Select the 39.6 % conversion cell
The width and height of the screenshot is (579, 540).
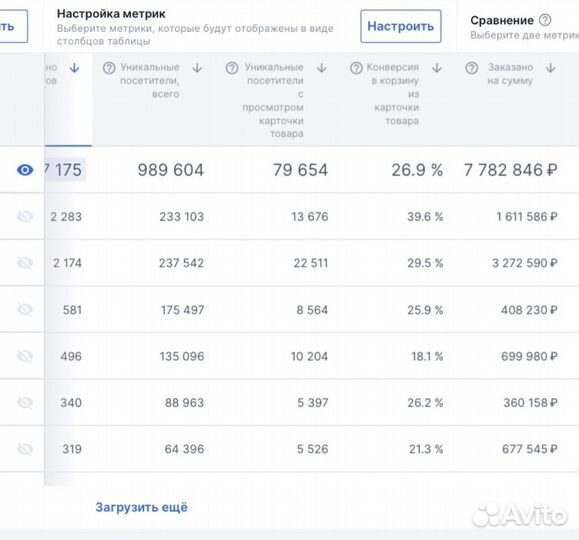click(x=425, y=216)
